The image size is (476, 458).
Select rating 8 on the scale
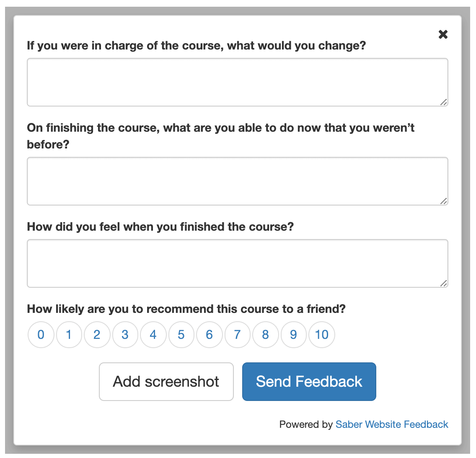[x=265, y=334]
